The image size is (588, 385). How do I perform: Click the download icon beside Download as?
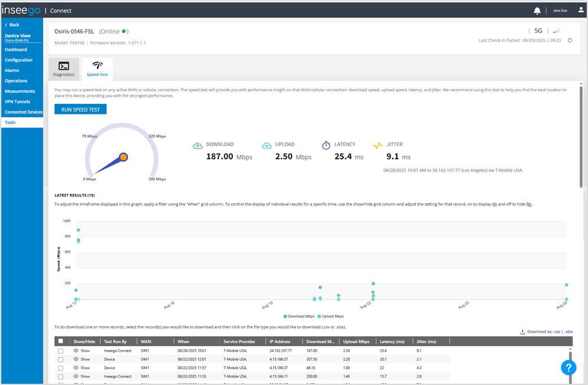pos(523,332)
